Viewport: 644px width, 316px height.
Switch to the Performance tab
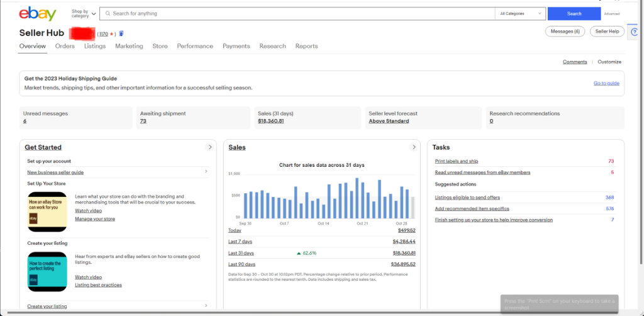(195, 46)
